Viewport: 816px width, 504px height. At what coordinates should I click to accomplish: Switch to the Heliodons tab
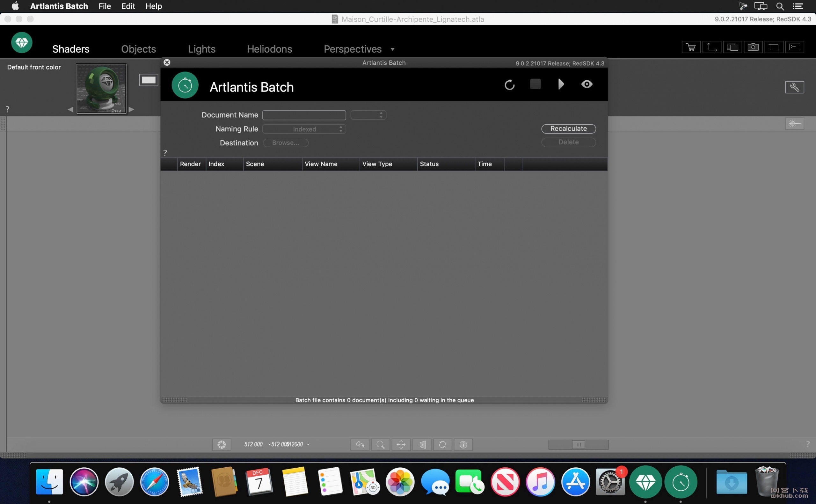[270, 49]
